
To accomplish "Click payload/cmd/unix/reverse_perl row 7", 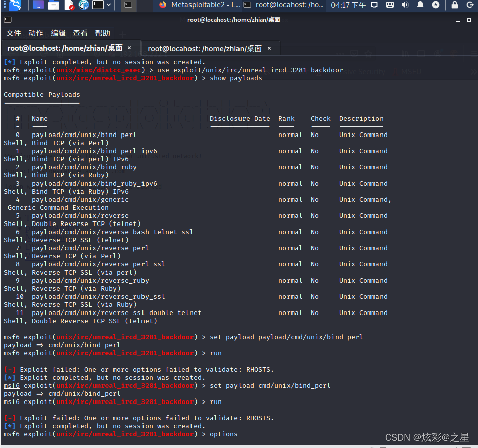I will point(90,248).
